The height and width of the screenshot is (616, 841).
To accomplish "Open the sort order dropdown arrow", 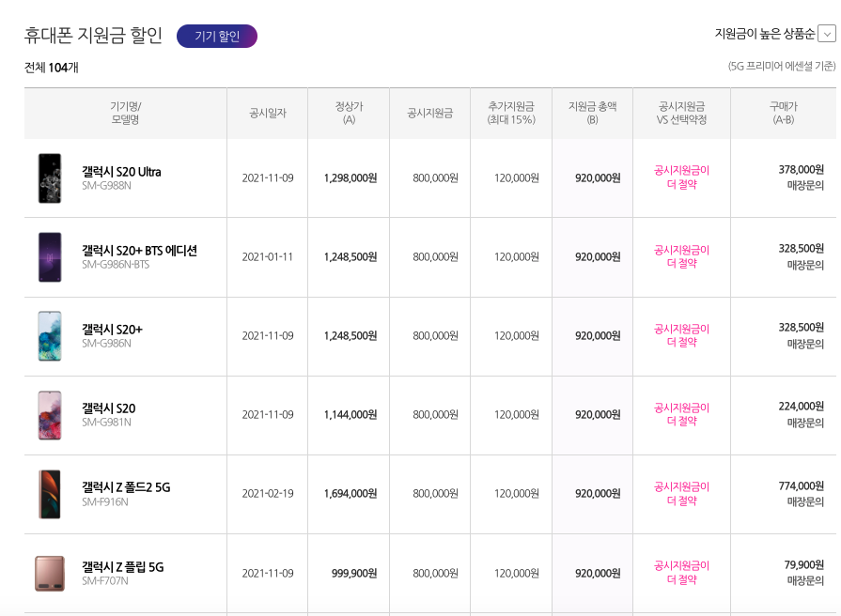I will click(827, 35).
